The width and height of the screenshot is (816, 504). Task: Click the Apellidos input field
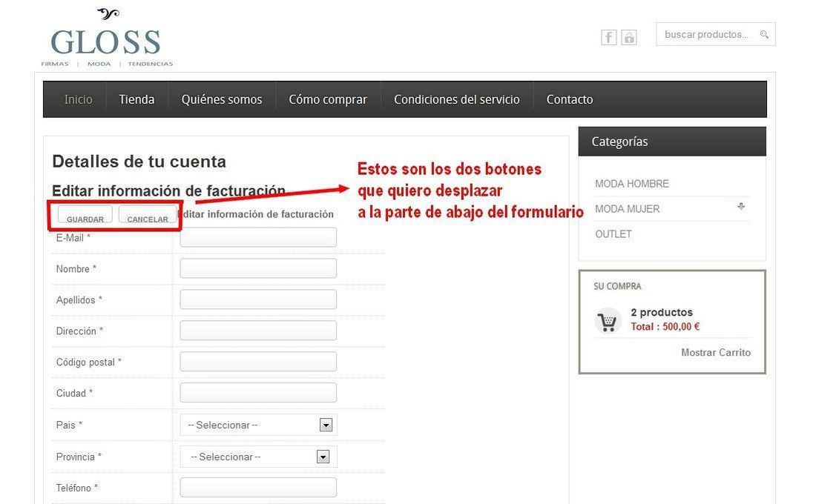258,299
